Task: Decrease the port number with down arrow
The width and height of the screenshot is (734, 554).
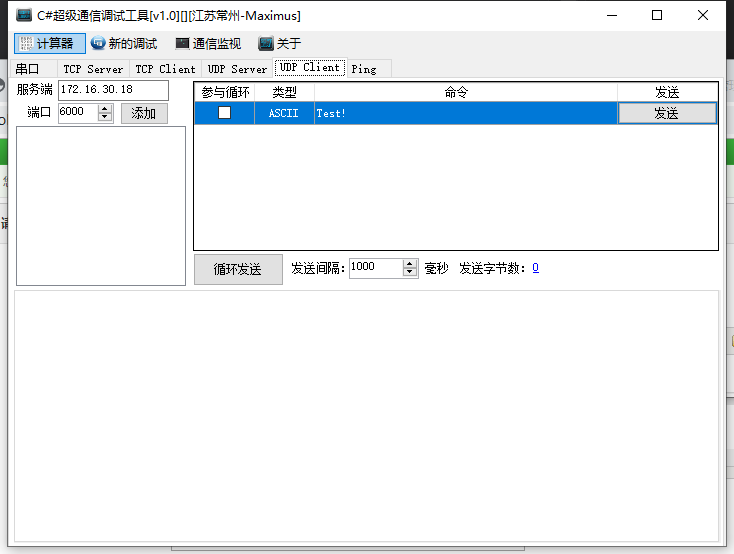Action: click(x=105, y=117)
